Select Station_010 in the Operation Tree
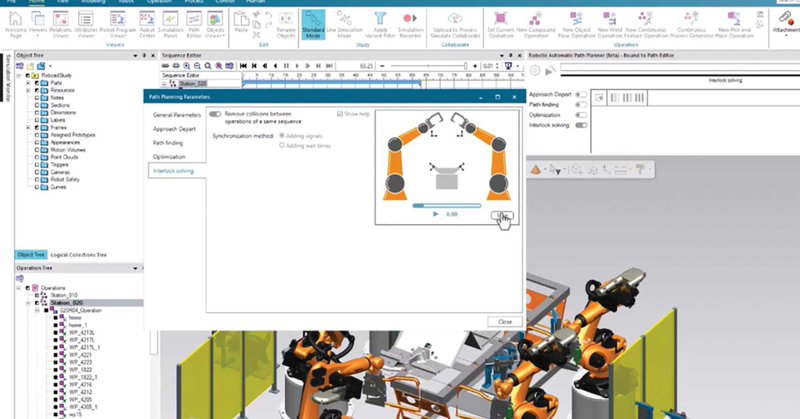 pos(64,295)
